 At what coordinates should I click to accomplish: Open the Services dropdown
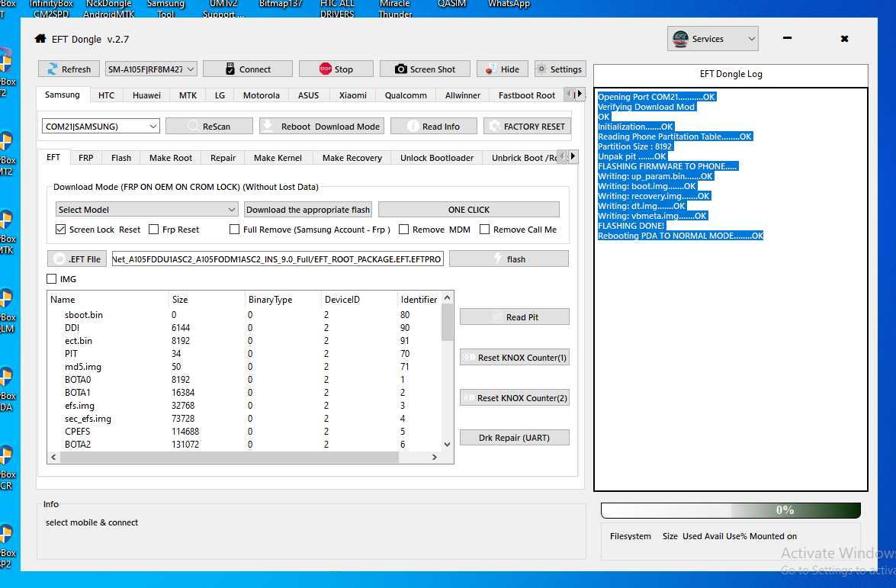[x=712, y=39]
